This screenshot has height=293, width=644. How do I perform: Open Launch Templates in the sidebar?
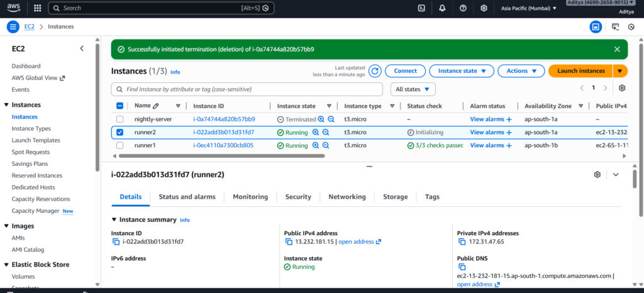click(x=36, y=140)
